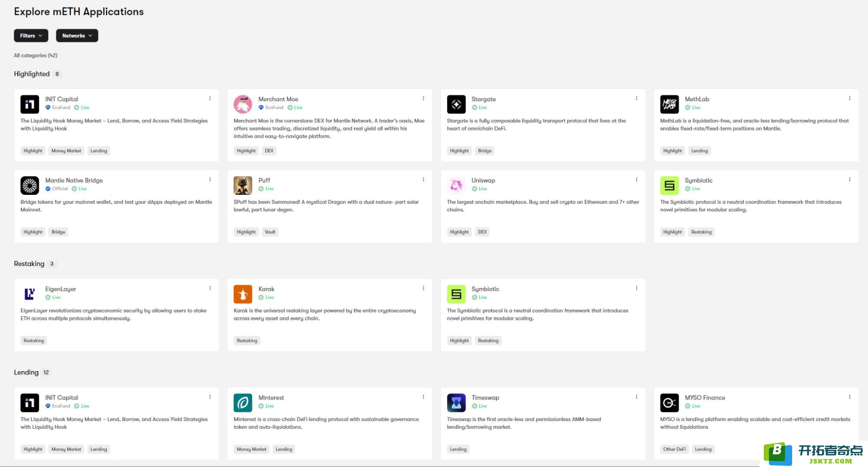Image resolution: width=868 pixels, height=467 pixels.
Task: Click the Merchant Moe logo icon
Action: pos(243,104)
